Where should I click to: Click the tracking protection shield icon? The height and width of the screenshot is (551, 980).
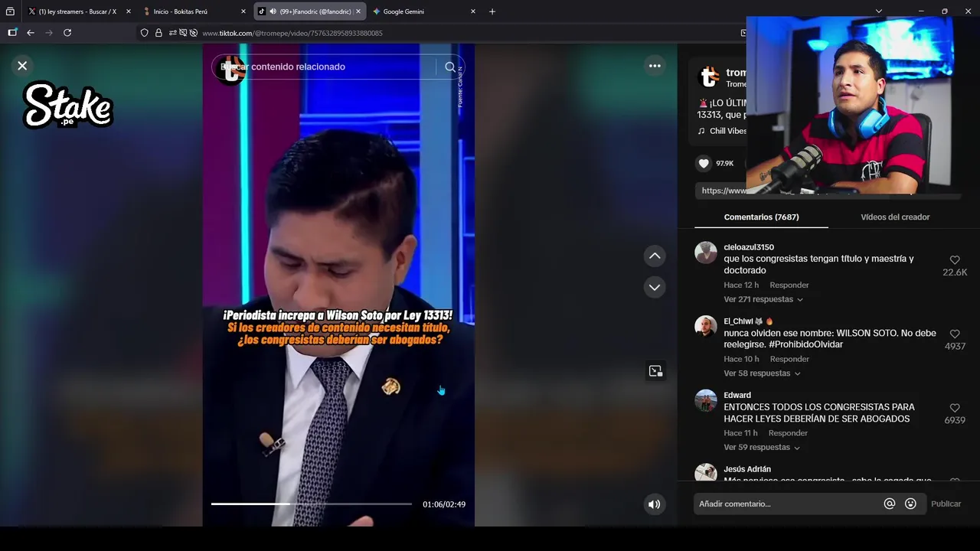[144, 33]
